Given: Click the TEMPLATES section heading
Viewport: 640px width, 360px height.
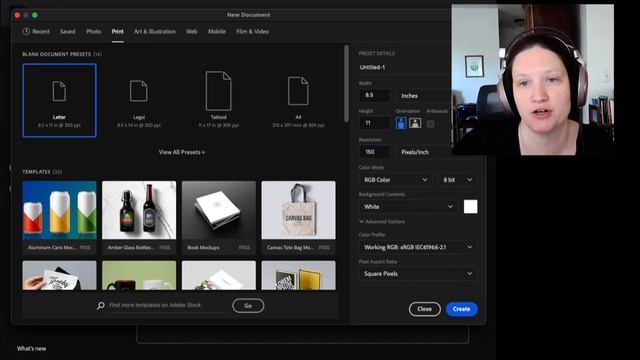Looking at the screenshot, I should click(36, 172).
